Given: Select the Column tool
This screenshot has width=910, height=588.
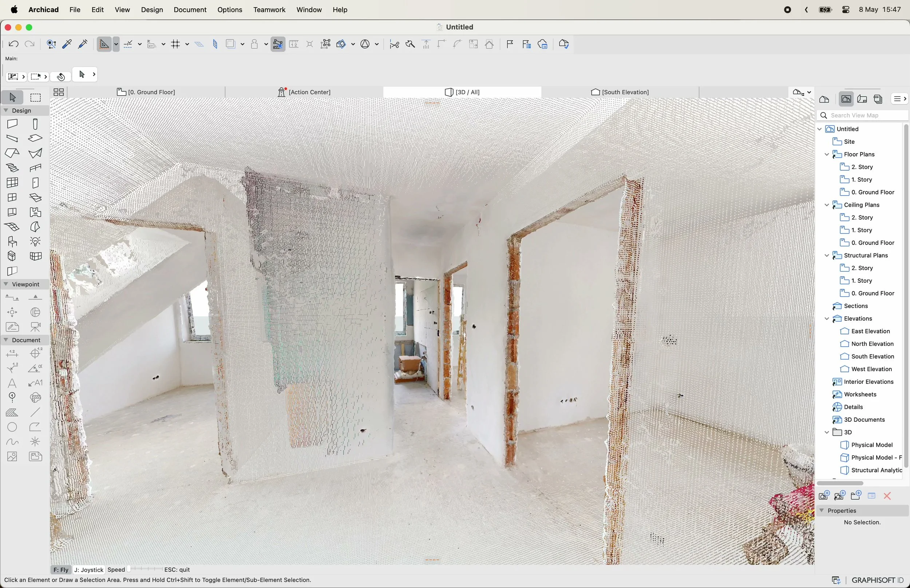Looking at the screenshot, I should click(35, 124).
